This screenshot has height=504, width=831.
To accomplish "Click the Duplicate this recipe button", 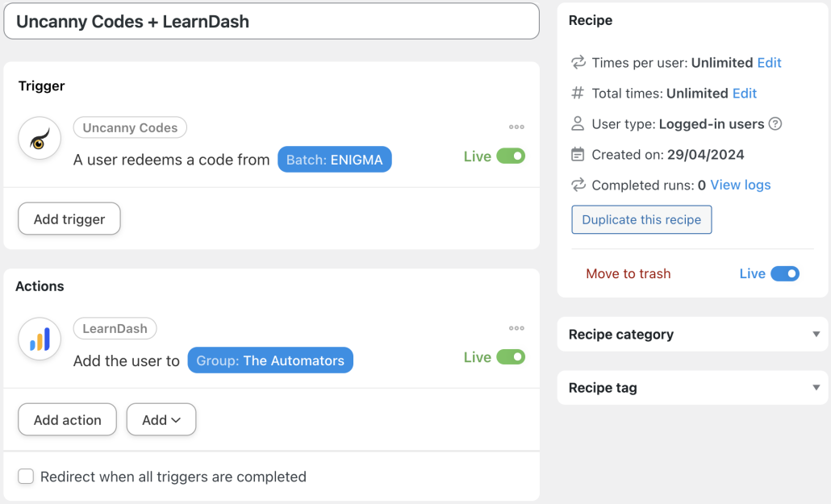I will tap(641, 219).
